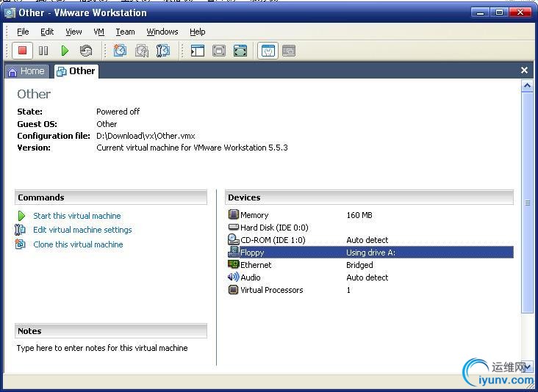This screenshot has width=538, height=392.
Task: Click Edit virtual machine settings link
Action: coord(82,230)
